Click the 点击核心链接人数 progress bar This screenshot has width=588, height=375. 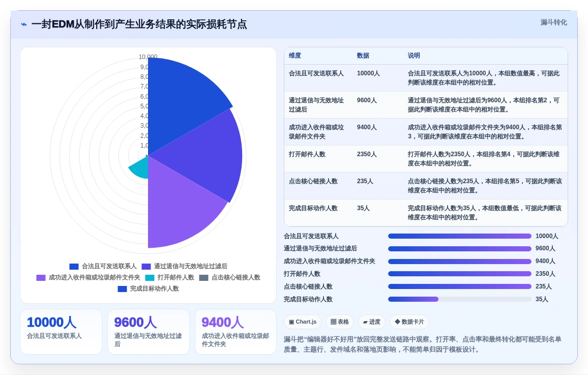(x=460, y=287)
